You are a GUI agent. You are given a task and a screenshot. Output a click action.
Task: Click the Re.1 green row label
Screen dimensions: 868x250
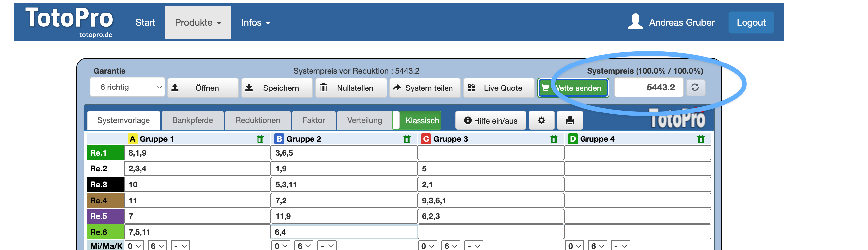pyautogui.click(x=105, y=153)
